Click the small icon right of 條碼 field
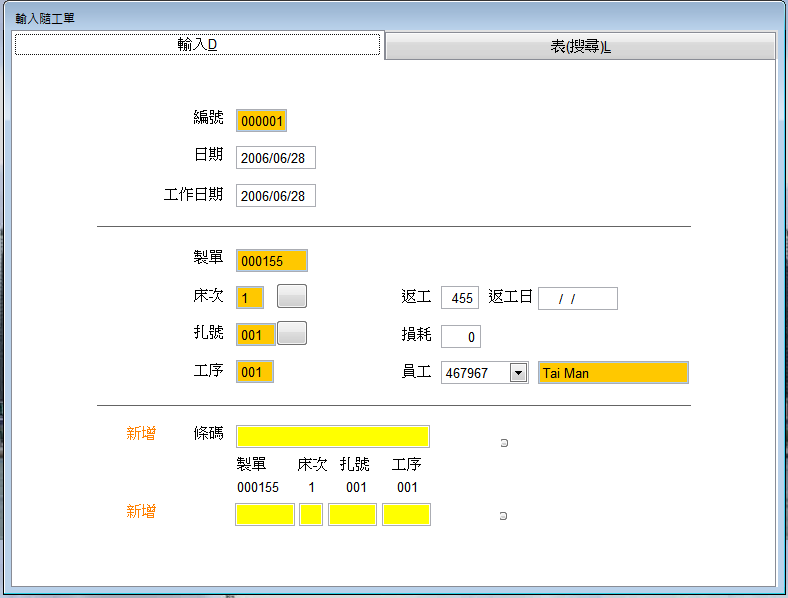Screen dimensions: 788x598 point(504,443)
